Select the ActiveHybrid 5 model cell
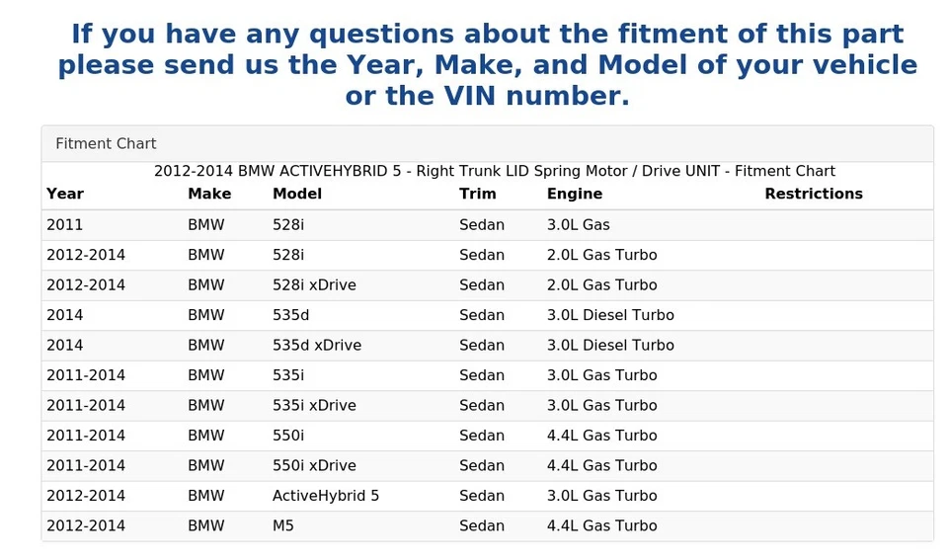The image size is (948, 560). pos(326,496)
